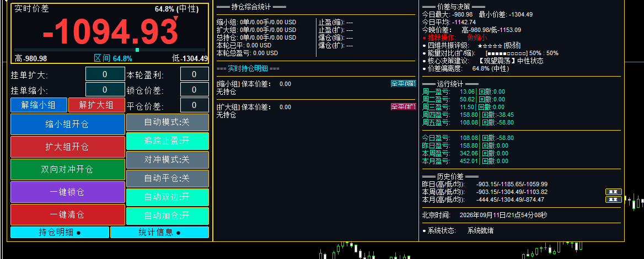Toggle 自动加仓:开 switch
This screenshot has width=644, height=259.
click(x=168, y=216)
